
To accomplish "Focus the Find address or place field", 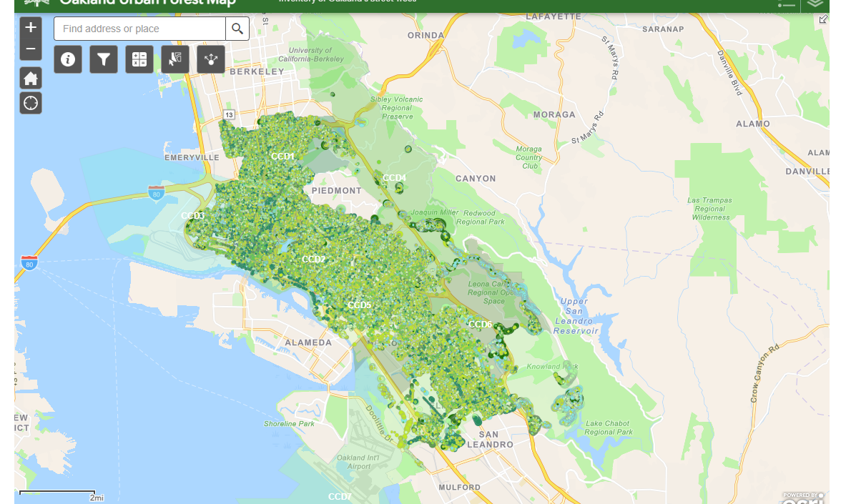I will [x=139, y=29].
